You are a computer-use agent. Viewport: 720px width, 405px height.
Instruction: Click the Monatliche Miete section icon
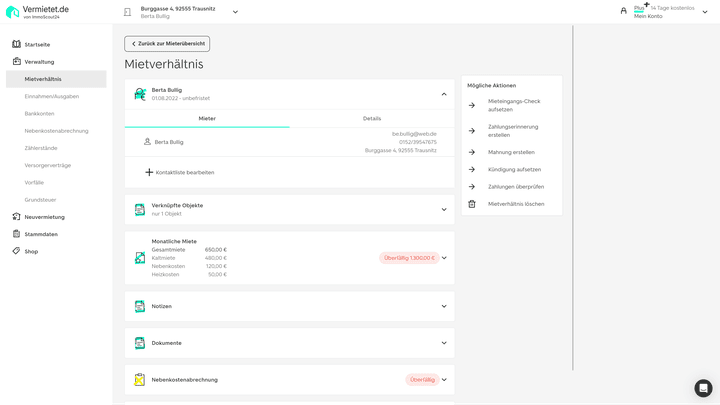pos(140,257)
